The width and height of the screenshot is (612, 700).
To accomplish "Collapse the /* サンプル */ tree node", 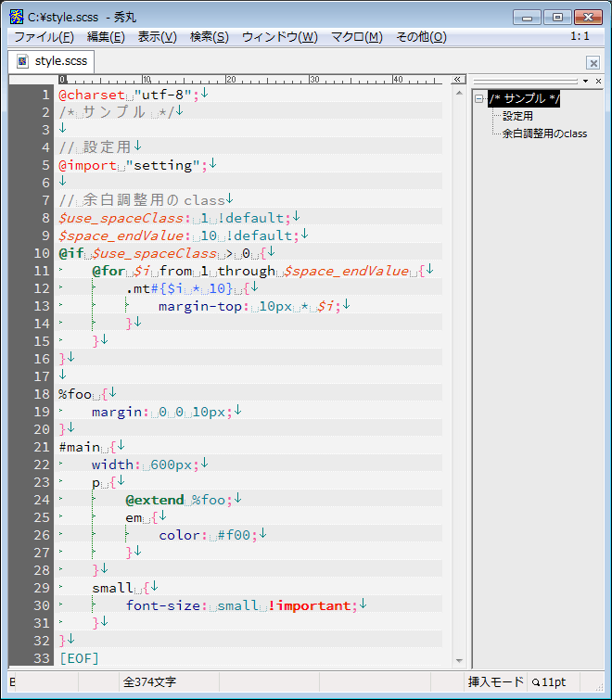I will point(479,99).
